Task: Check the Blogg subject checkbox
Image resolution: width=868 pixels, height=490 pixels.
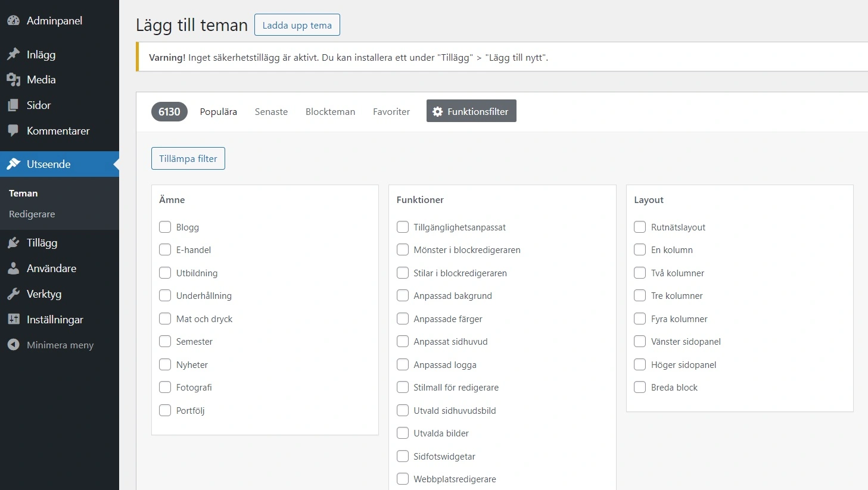Action: click(x=165, y=227)
